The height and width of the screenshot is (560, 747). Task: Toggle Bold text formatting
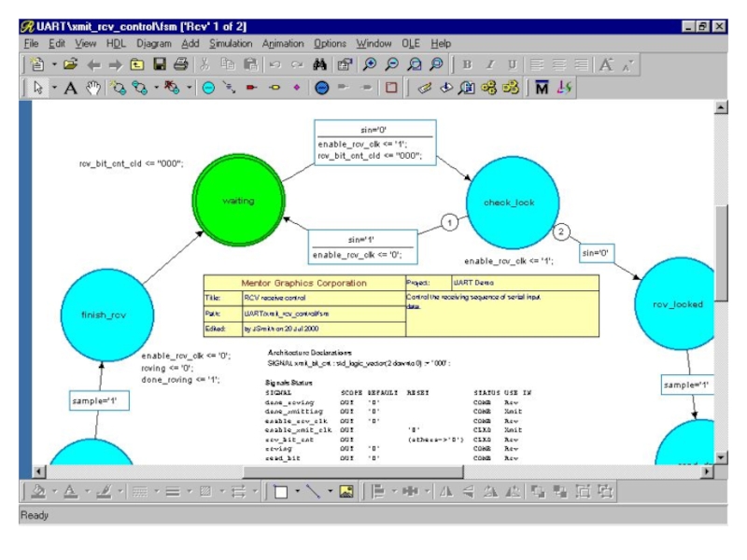point(467,65)
